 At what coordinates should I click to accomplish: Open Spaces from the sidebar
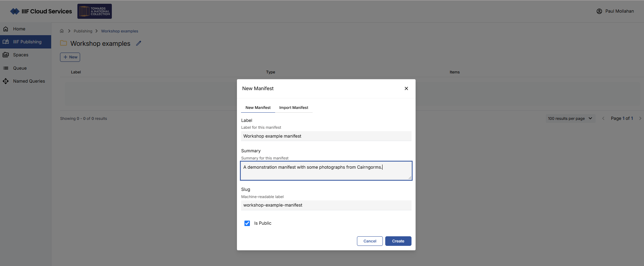pyautogui.click(x=20, y=55)
